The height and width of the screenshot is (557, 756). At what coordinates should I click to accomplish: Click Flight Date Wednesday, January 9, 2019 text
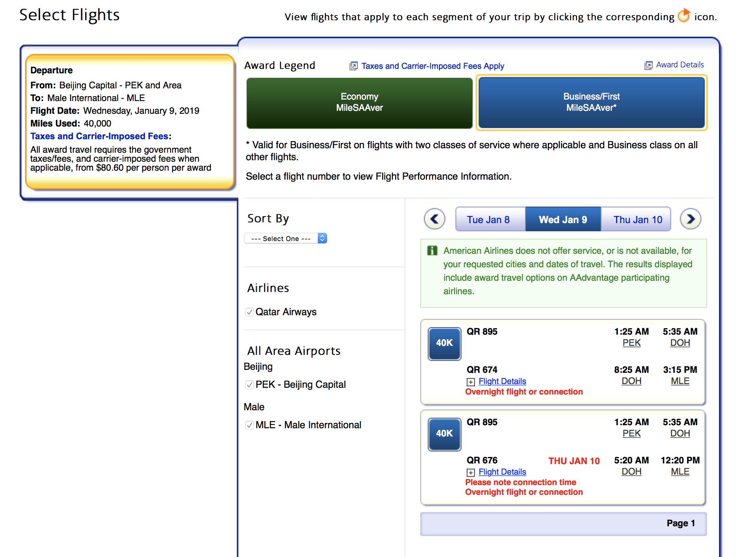pos(115,111)
